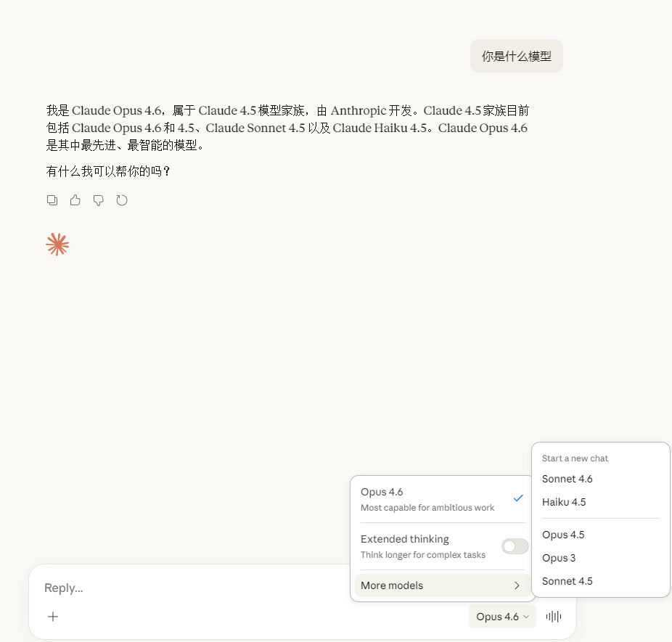Collapse the More models chevron
The height and width of the screenshot is (642, 672).
(x=517, y=585)
